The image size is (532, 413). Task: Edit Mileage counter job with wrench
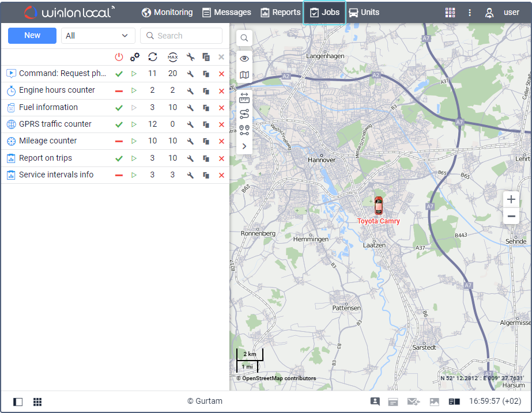(x=190, y=141)
